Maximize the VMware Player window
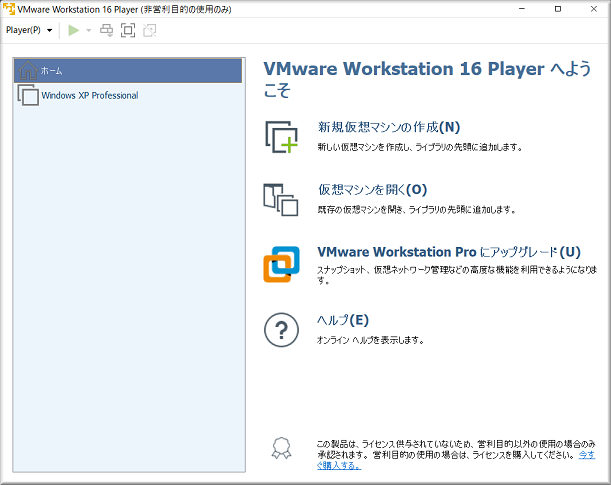611x485 pixels. 558,9
